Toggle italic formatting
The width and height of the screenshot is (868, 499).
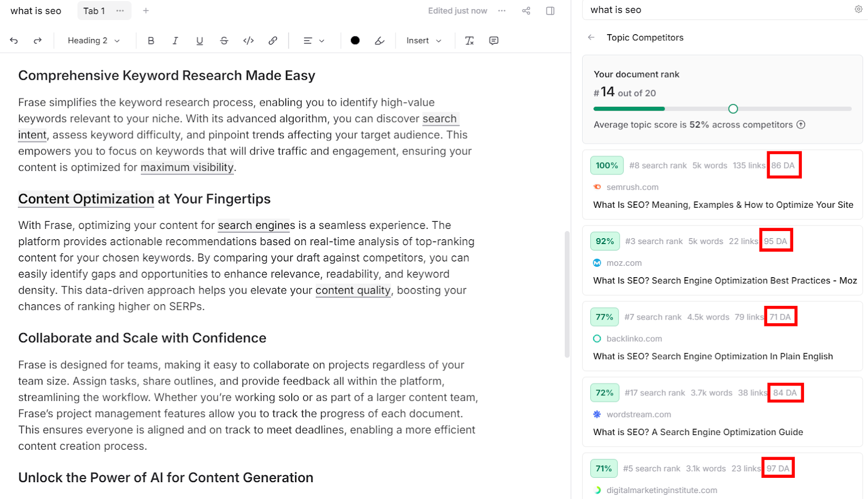pyautogui.click(x=175, y=41)
